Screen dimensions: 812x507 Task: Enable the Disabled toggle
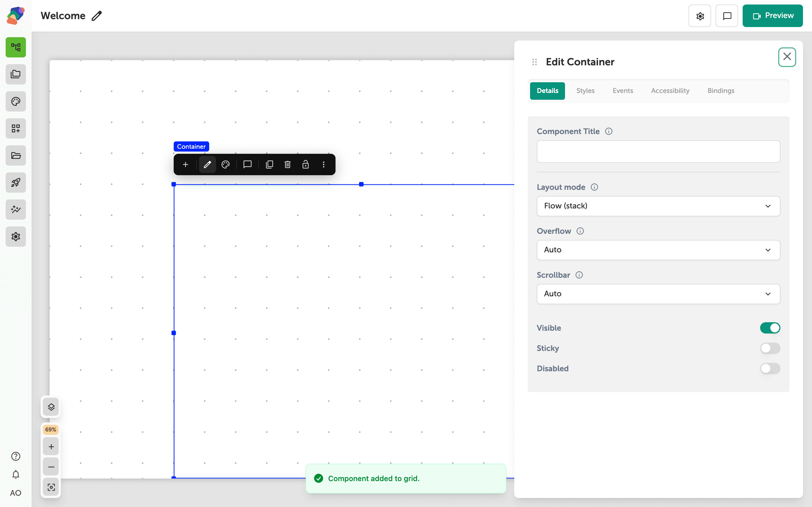770,368
